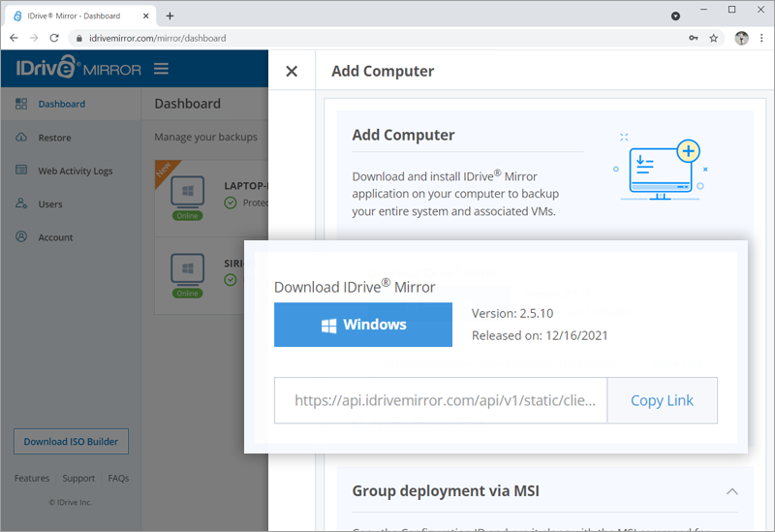Open the Features link
This screenshot has height=532, width=775.
pos(32,478)
